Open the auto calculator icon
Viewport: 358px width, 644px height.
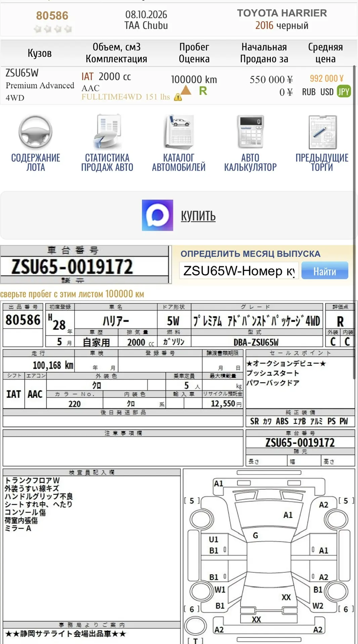[x=250, y=132]
